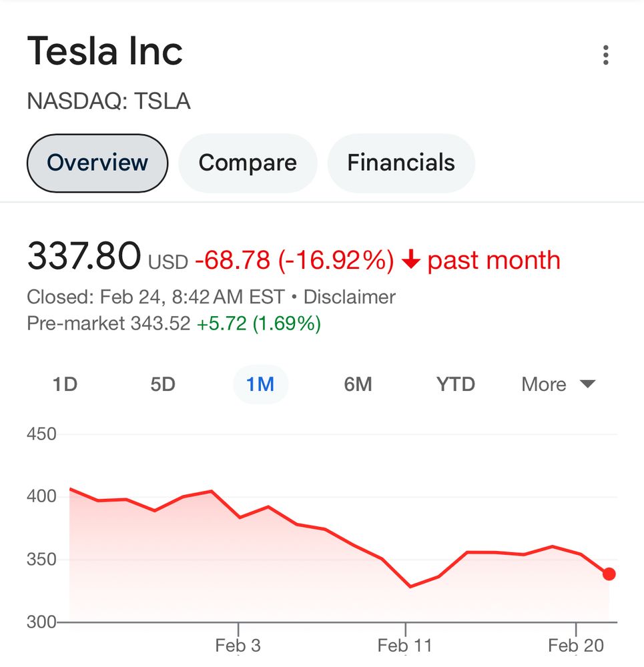Click the NASDAQ: TSLA ticker label
The width and height of the screenshot is (644, 667).
[x=109, y=101]
